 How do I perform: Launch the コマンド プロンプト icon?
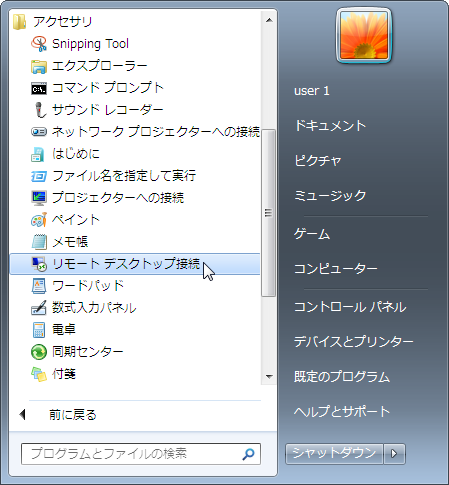click(x=39, y=88)
